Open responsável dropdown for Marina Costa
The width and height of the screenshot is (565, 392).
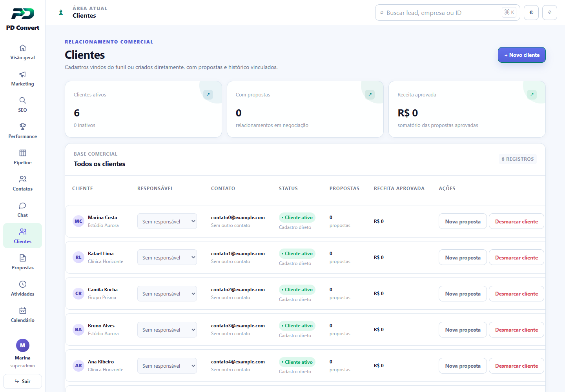point(167,221)
